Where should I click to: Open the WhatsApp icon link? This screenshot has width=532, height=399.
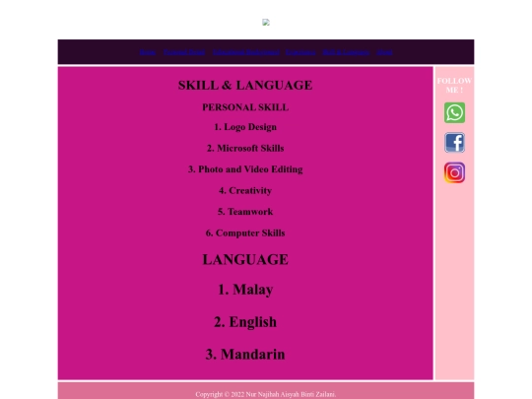454,112
